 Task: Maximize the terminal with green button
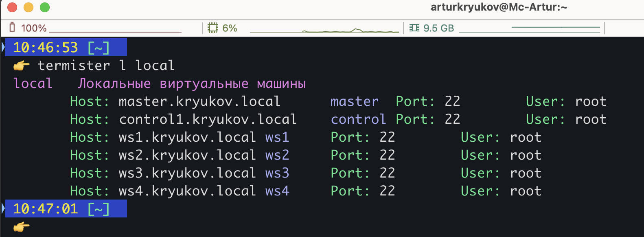[x=45, y=7]
